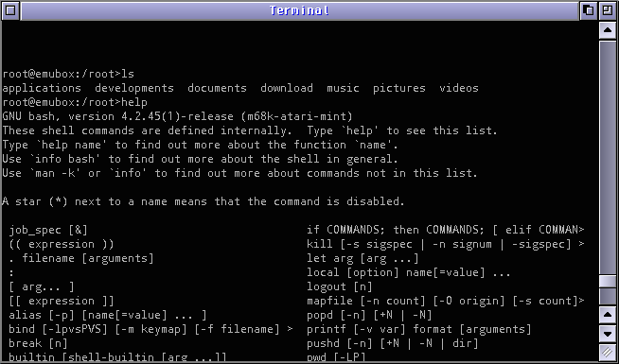The height and width of the screenshot is (364, 619).
Task: Click the scroll-down arrow button
Action: pyautogui.click(x=608, y=334)
